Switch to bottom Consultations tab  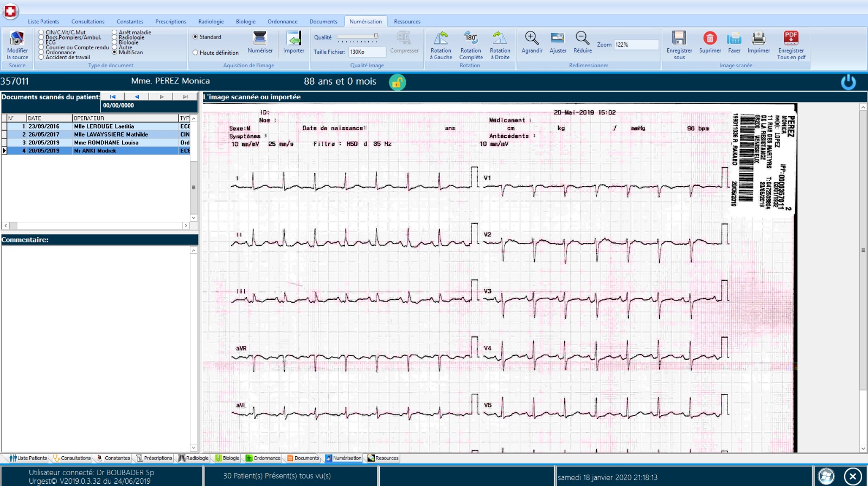click(72, 458)
